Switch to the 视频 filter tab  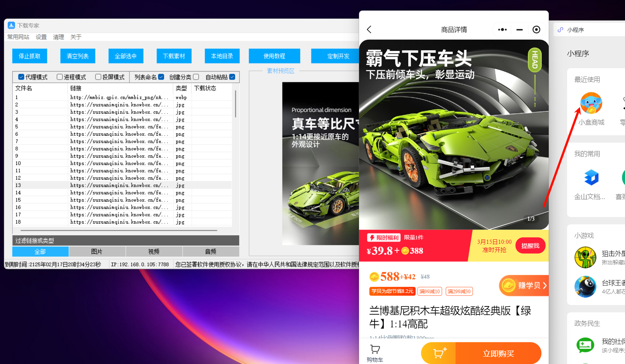coord(154,251)
